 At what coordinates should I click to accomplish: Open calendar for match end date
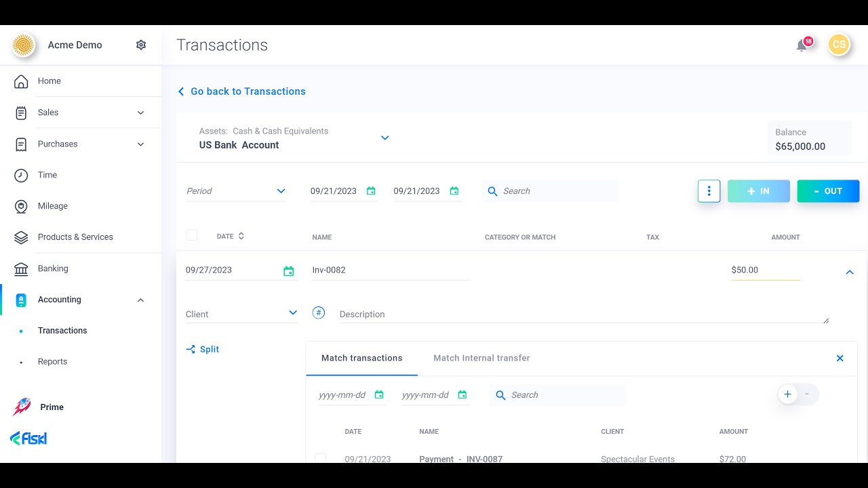coord(462,394)
